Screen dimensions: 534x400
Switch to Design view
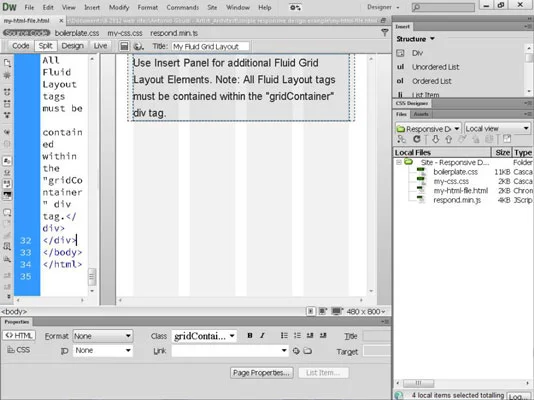click(x=73, y=46)
